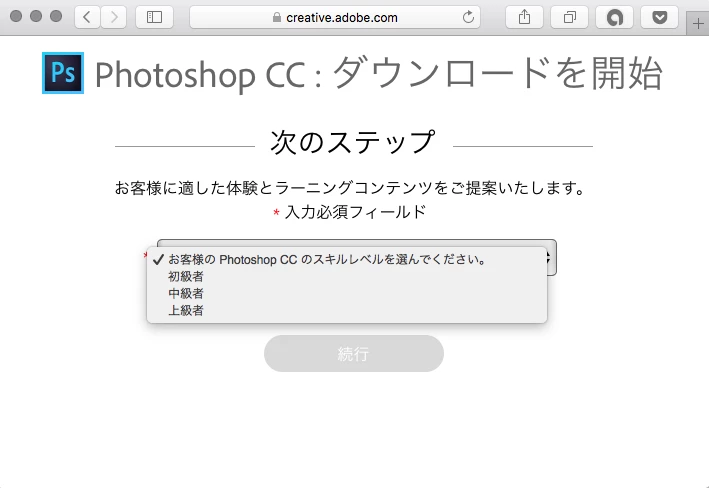
Task: Reload the page with refresh icon
Action: click(468, 17)
